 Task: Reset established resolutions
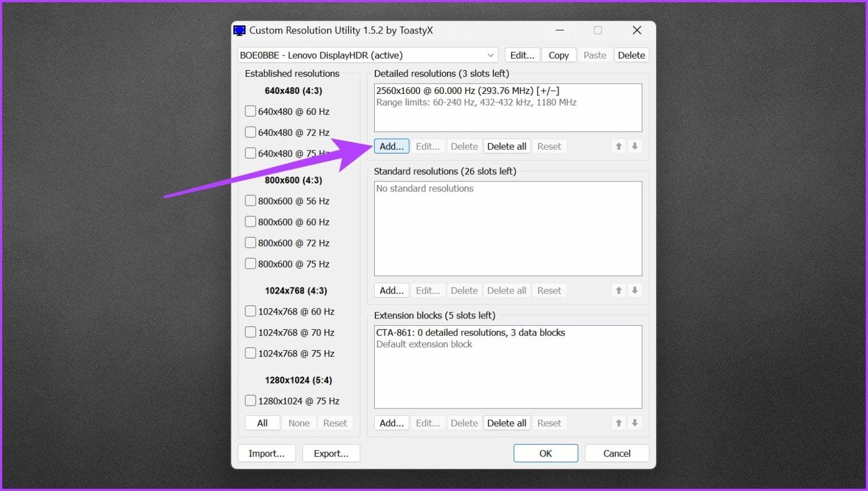(335, 423)
